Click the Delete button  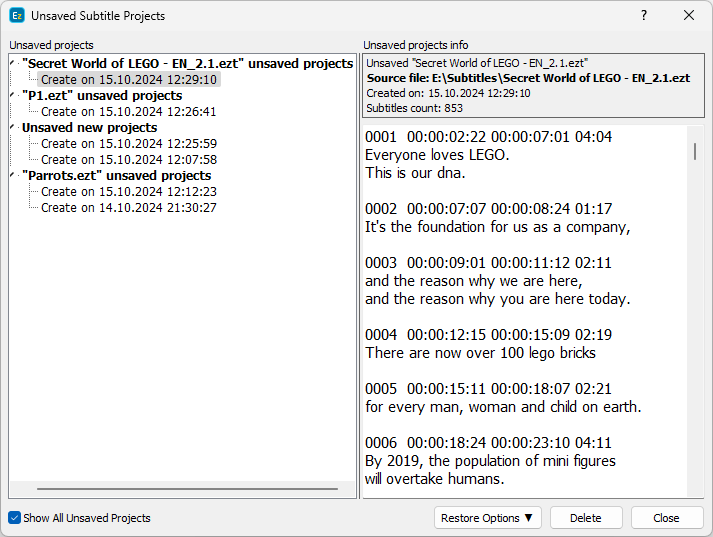coord(585,518)
